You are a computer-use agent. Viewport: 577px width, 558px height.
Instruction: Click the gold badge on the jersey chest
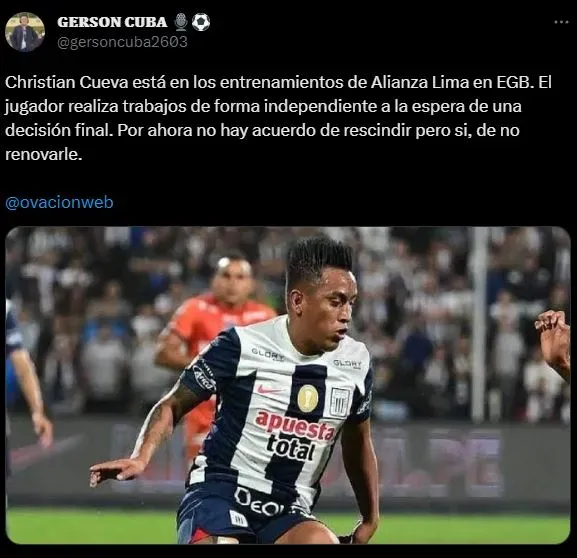pos(308,398)
